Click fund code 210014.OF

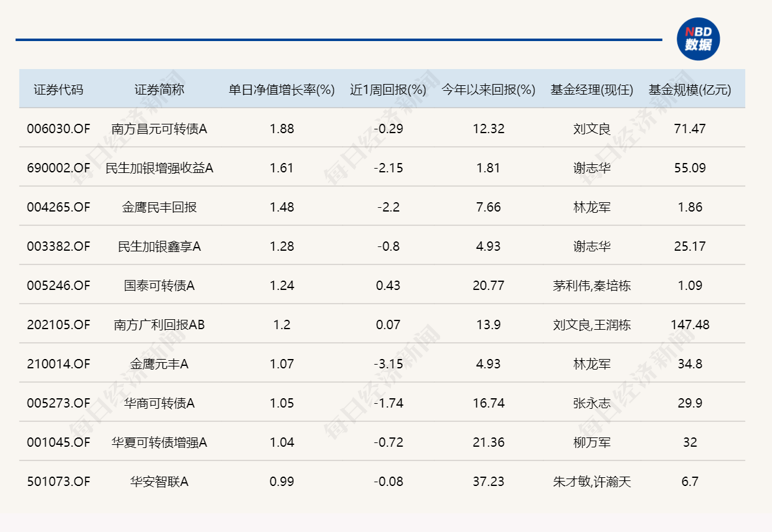pyautogui.click(x=59, y=364)
